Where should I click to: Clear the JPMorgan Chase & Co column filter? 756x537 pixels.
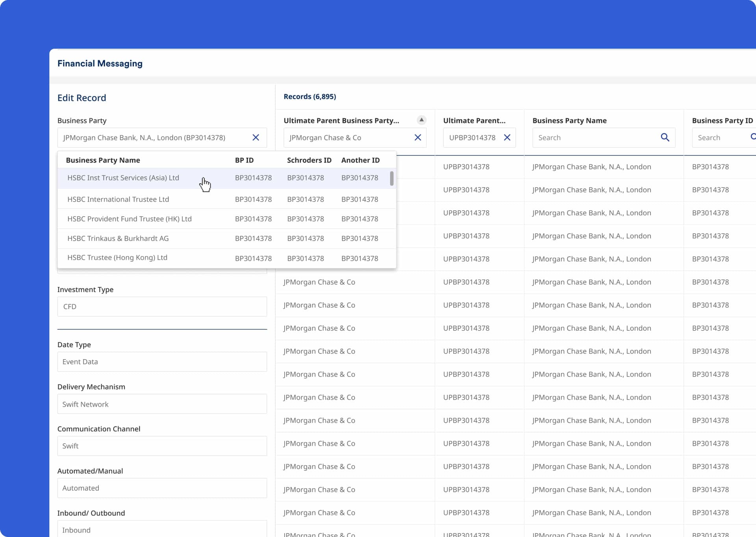[x=418, y=137]
